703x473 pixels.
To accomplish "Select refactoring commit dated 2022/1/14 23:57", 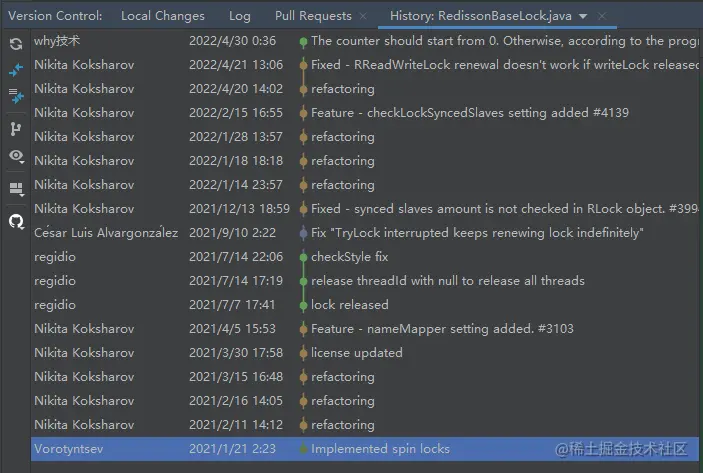I will pos(365,185).
